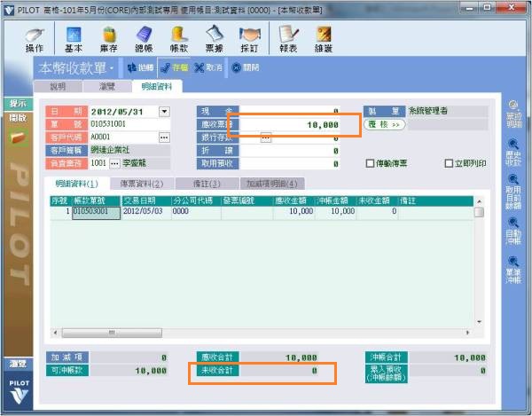Click the 未收合計 total value field
Screen dimensions: 532x416
(279, 370)
